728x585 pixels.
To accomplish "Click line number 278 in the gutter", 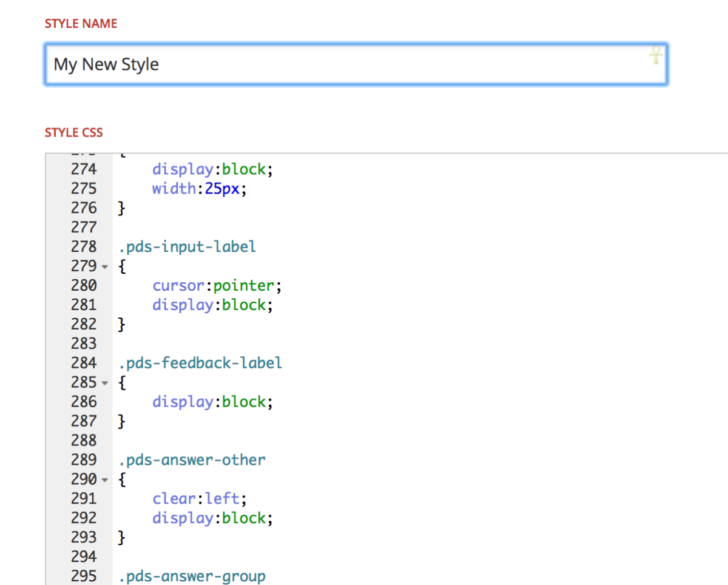I will click(84, 247).
